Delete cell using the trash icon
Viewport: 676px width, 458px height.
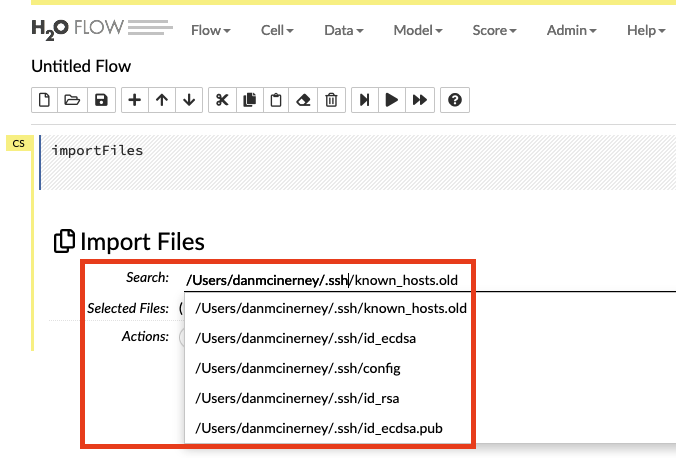pyautogui.click(x=331, y=100)
